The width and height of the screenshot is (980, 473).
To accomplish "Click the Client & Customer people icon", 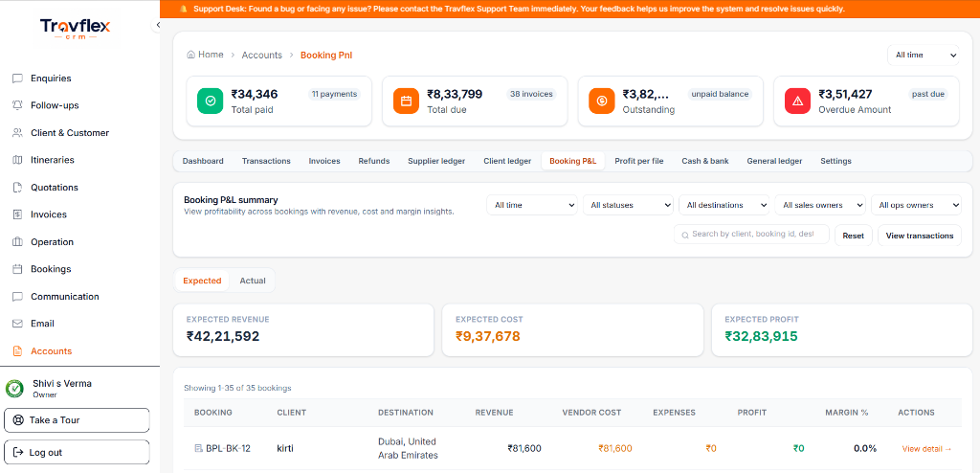I will pyautogui.click(x=17, y=133).
